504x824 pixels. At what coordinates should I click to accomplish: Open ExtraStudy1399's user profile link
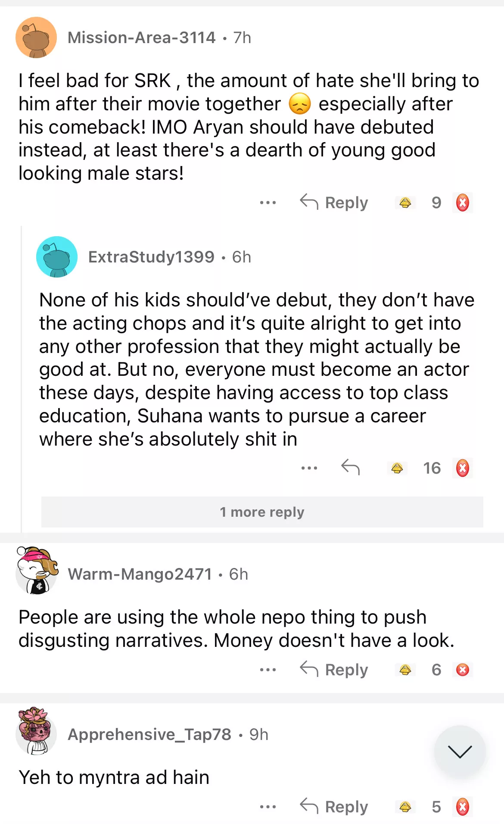click(151, 257)
